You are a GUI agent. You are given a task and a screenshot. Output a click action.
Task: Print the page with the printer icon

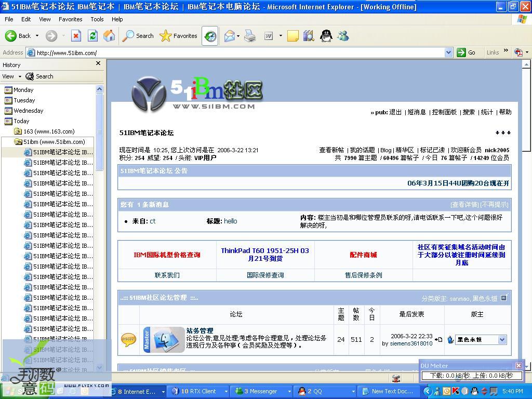point(250,36)
